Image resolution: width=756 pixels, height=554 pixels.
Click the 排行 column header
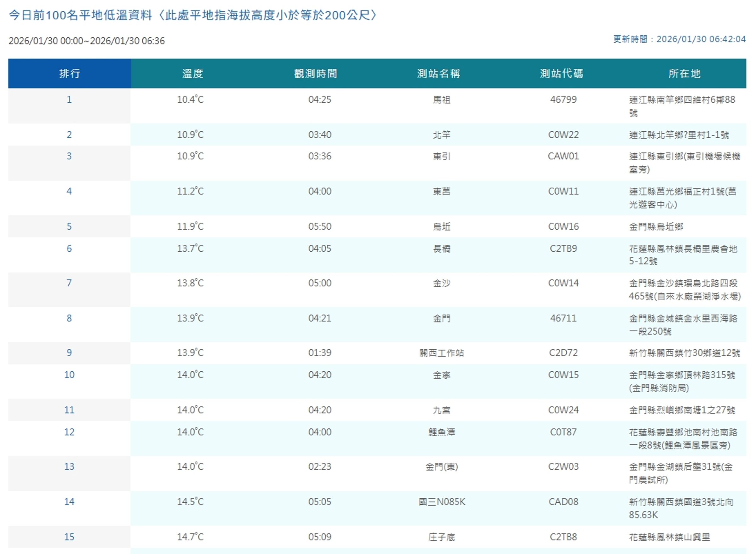tap(69, 73)
